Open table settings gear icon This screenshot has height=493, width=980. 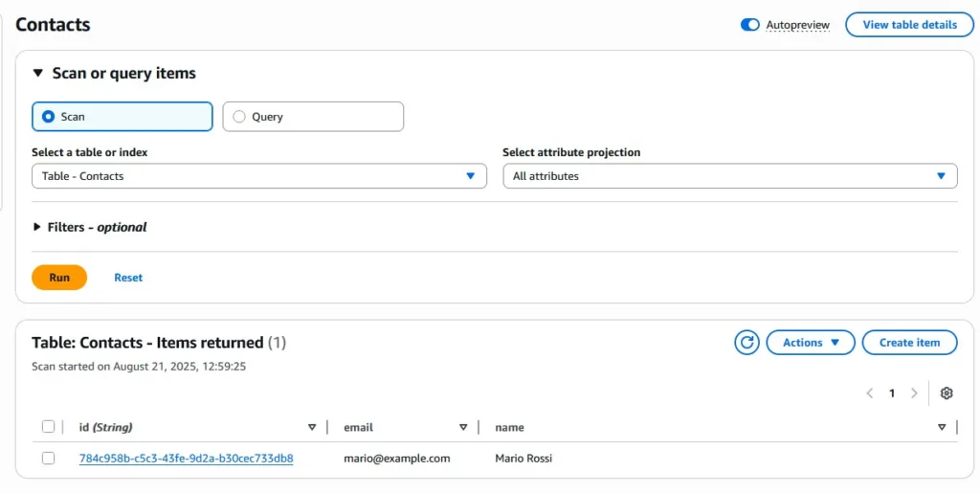coord(947,393)
